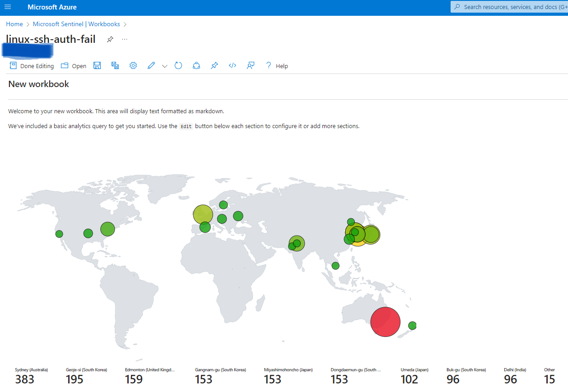This screenshot has height=392, width=568.
Task: Click the Delhi (India) 96 metric
Action: coord(515,376)
